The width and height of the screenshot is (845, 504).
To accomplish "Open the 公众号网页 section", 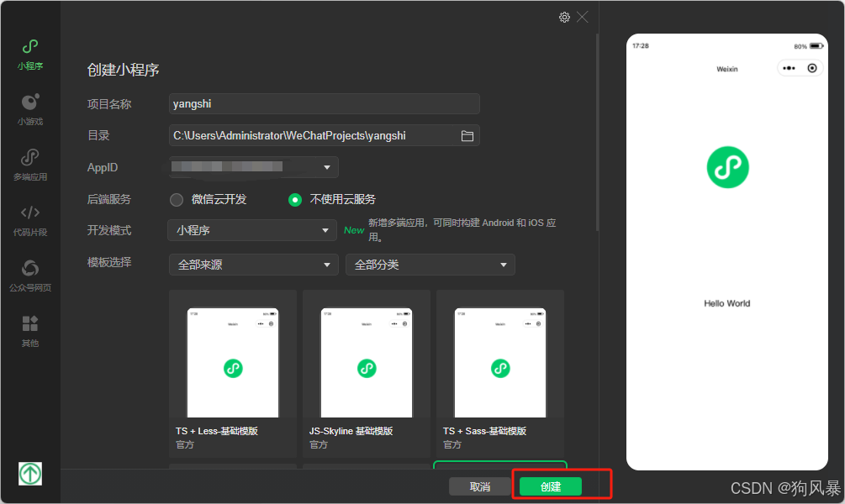I will [29, 269].
